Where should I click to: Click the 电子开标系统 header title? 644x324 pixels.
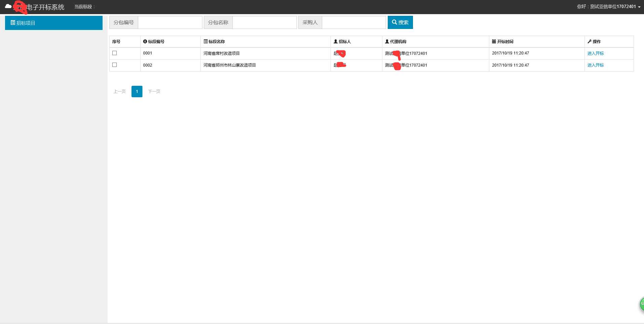[x=45, y=7]
